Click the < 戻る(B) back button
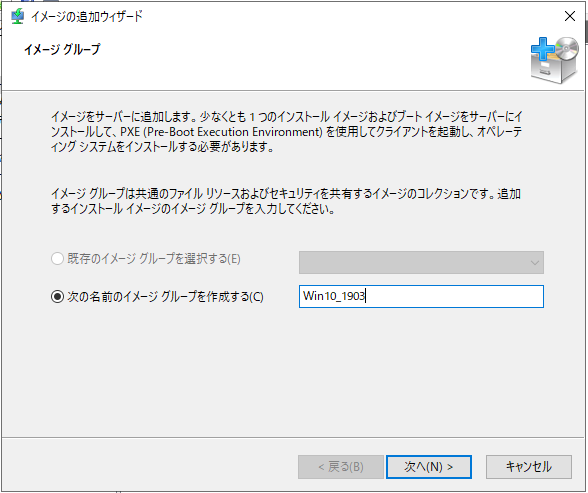The width and height of the screenshot is (588, 493). point(340,467)
